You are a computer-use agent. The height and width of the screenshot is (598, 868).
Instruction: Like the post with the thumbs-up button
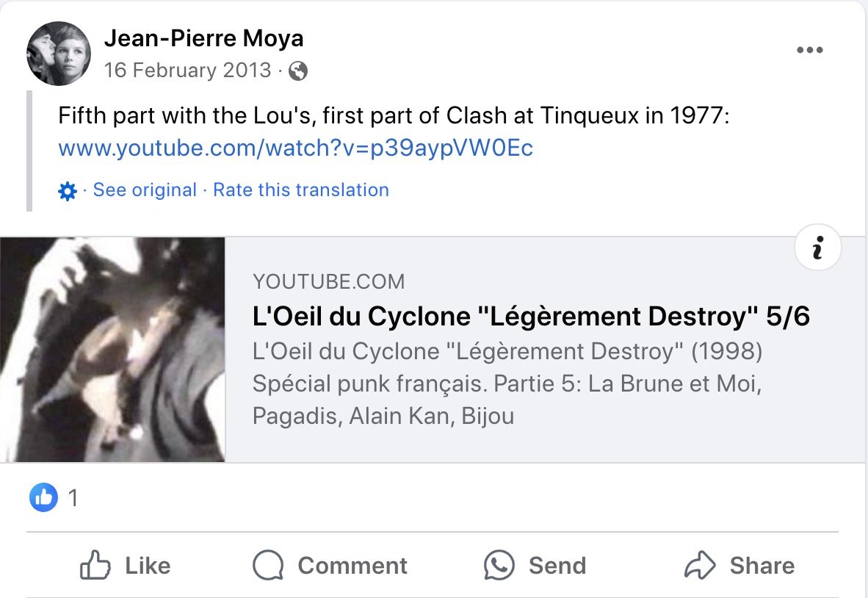(125, 566)
